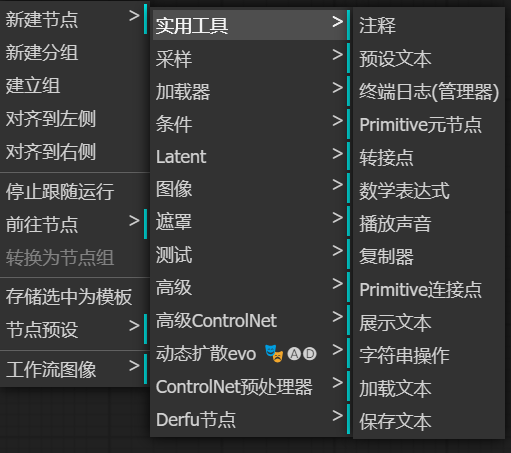Expand the ControlNet预处理器 category
Image resolution: width=511 pixels, height=453 pixels.
[x=251, y=386]
